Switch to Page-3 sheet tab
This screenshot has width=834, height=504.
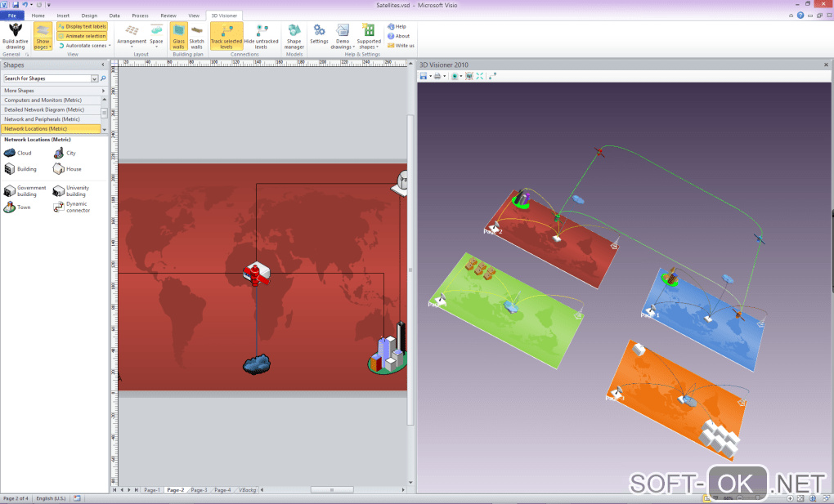coord(199,490)
